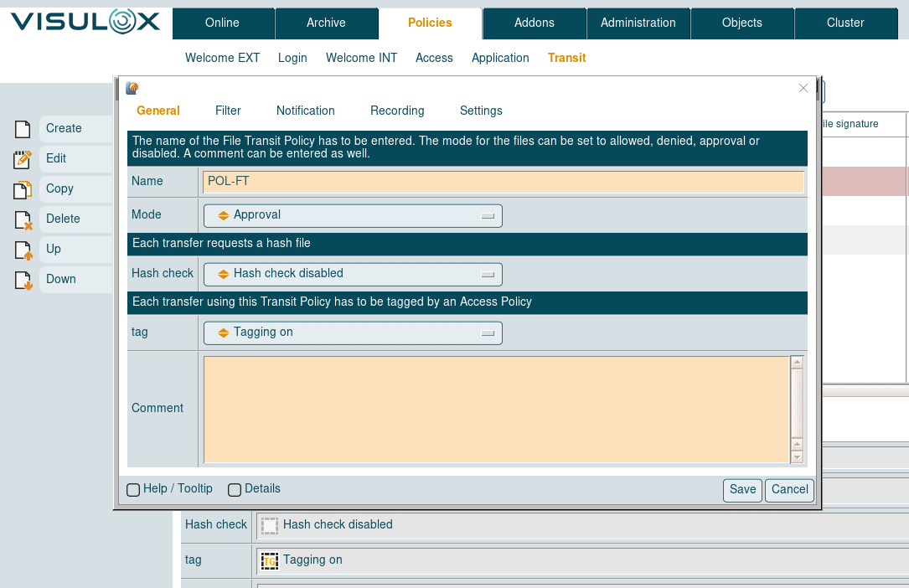This screenshot has height=588, width=909.
Task: Click the Edit pencil icon
Action: 23,159
